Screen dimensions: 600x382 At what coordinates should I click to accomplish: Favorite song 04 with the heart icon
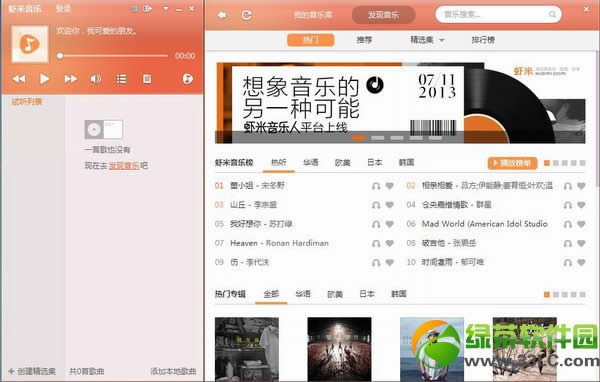click(x=581, y=205)
